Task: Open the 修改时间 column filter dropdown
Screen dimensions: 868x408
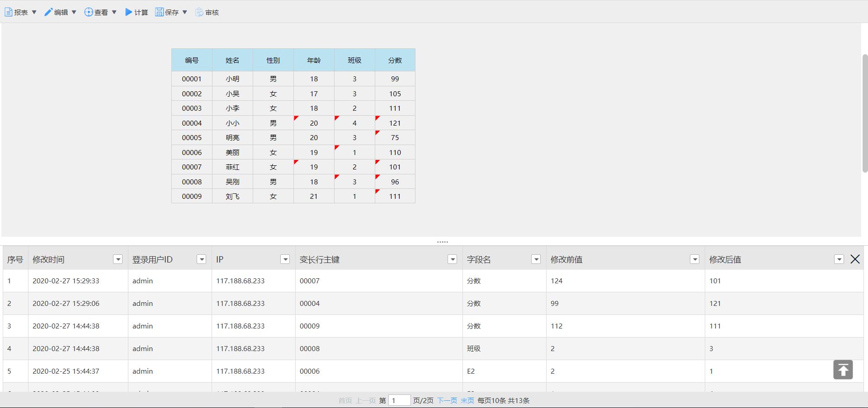Action: point(118,259)
